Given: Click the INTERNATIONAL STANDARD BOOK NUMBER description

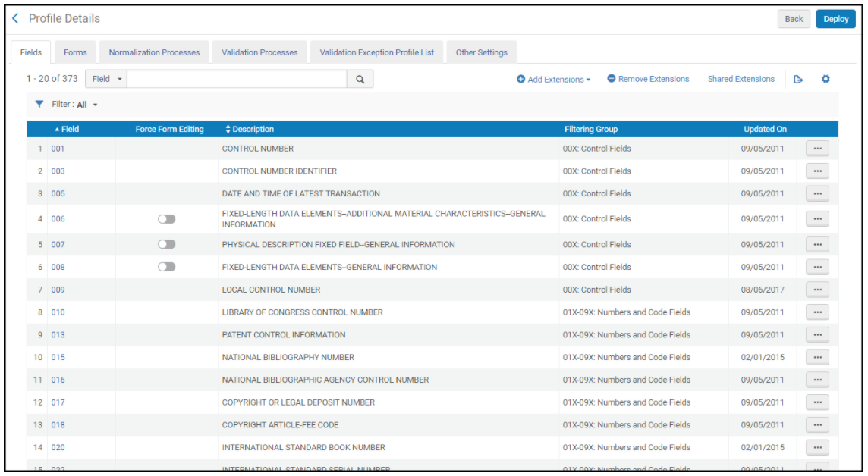Looking at the screenshot, I should 304,448.
